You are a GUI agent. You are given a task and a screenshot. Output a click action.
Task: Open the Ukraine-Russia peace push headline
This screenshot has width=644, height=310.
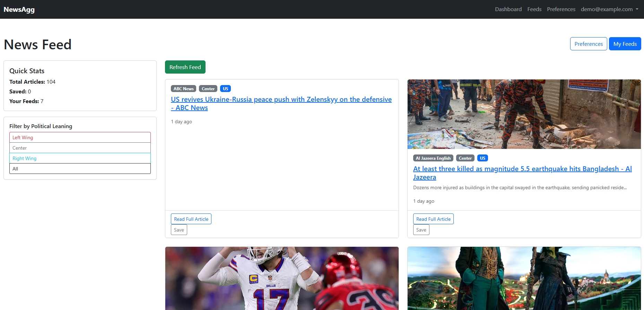281,100
